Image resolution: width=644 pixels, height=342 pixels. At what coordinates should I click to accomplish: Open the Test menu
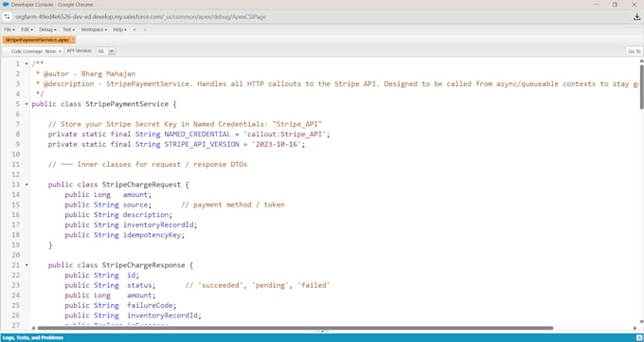[x=68, y=29]
